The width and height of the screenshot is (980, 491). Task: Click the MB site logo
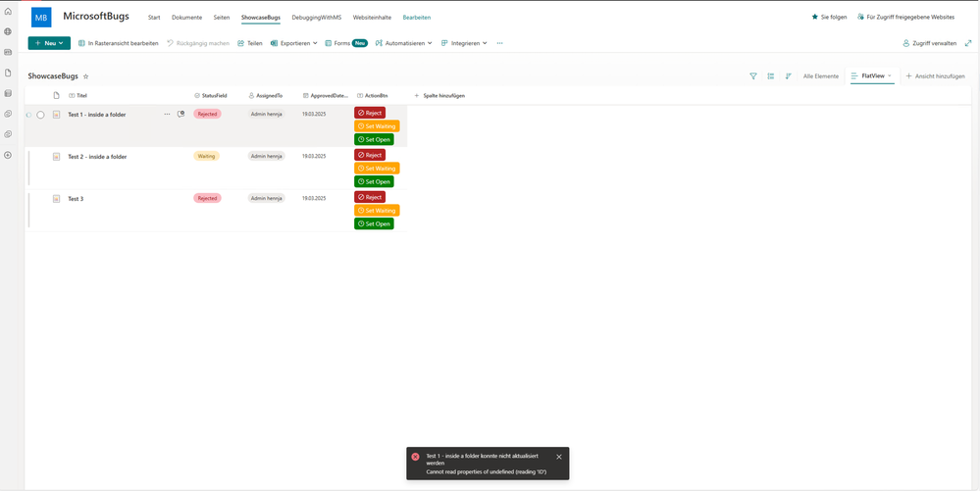coord(41,18)
